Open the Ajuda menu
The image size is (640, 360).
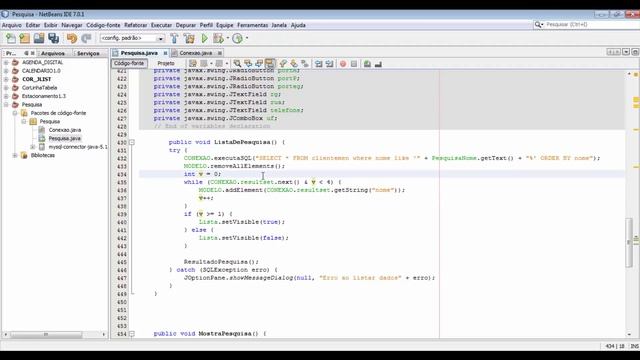point(298,25)
